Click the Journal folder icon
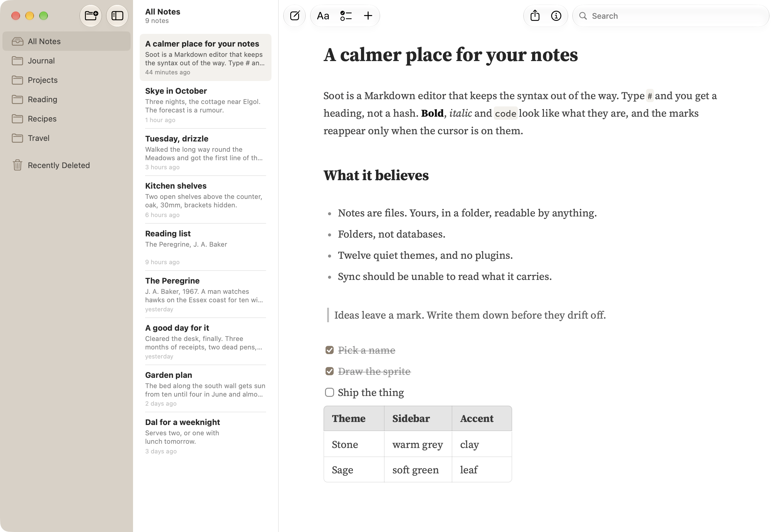Image resolution: width=774 pixels, height=532 pixels. tap(17, 61)
